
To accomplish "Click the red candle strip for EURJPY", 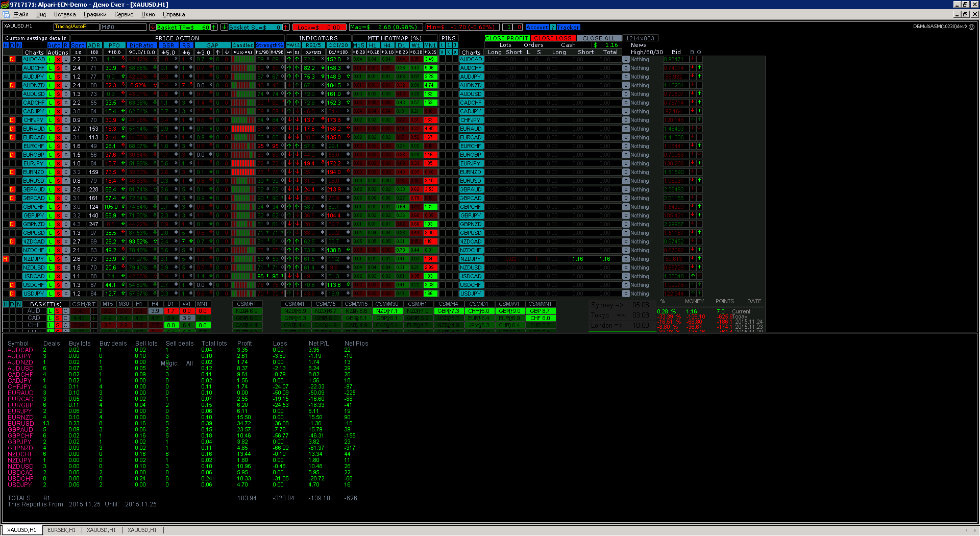I will 243,163.
